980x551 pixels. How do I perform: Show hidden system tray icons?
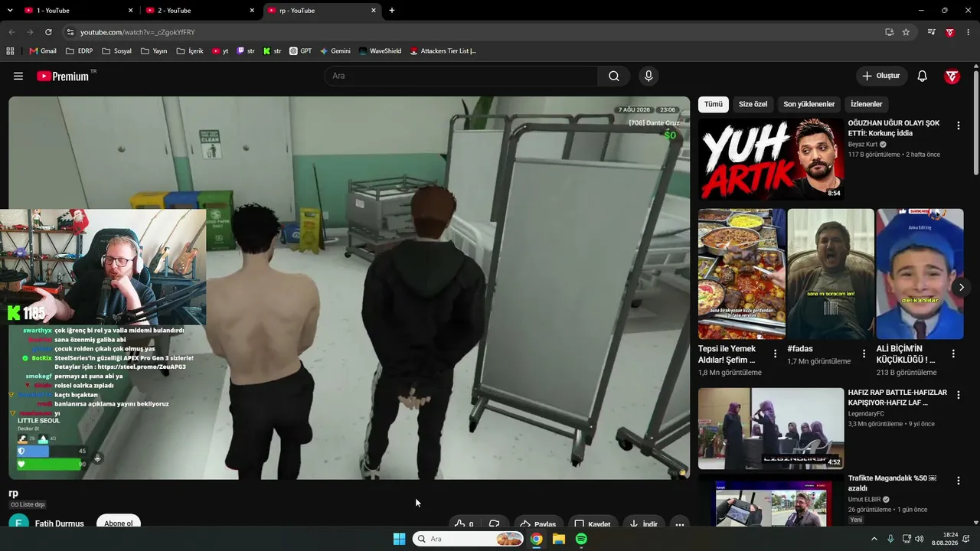874,539
